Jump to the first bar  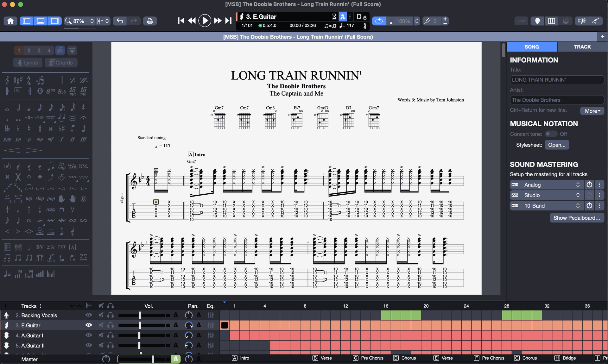pos(181,21)
